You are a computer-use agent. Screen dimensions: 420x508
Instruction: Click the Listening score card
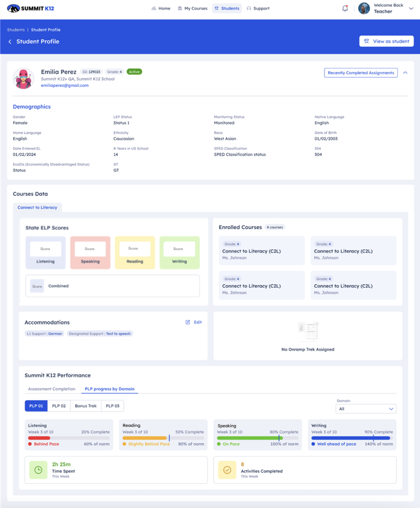45,253
